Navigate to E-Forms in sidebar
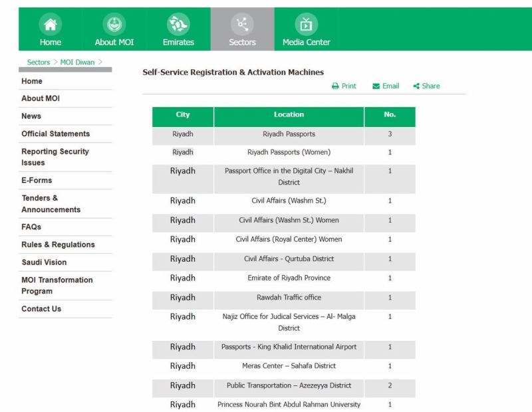The image size is (532, 412). point(37,180)
